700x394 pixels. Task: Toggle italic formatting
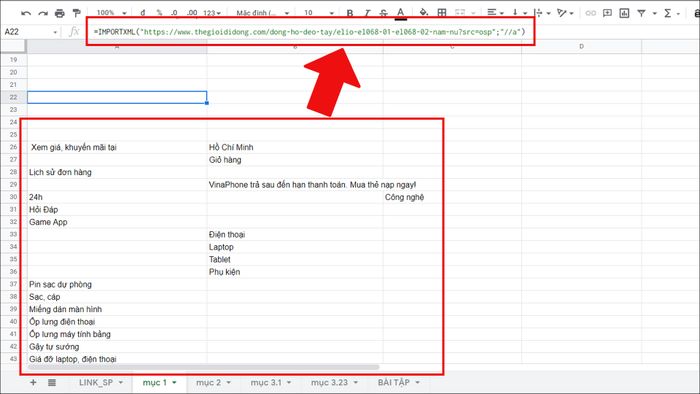(367, 13)
